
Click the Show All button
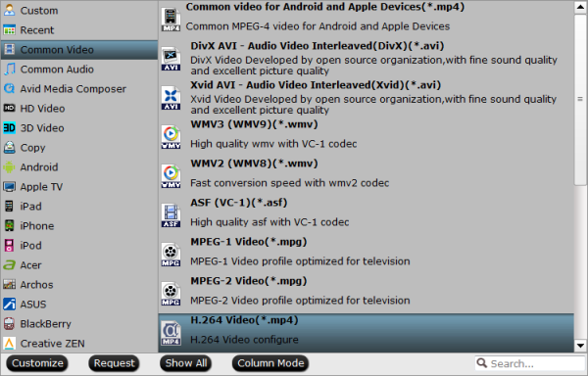point(186,363)
